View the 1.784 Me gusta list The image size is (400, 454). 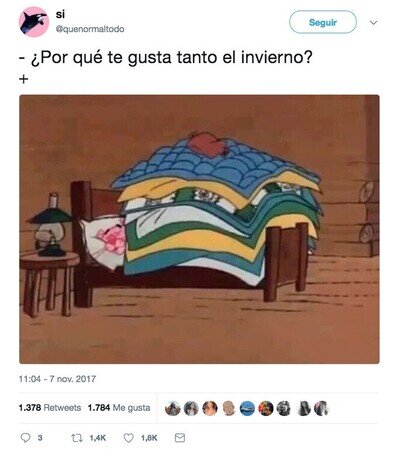tap(119, 408)
